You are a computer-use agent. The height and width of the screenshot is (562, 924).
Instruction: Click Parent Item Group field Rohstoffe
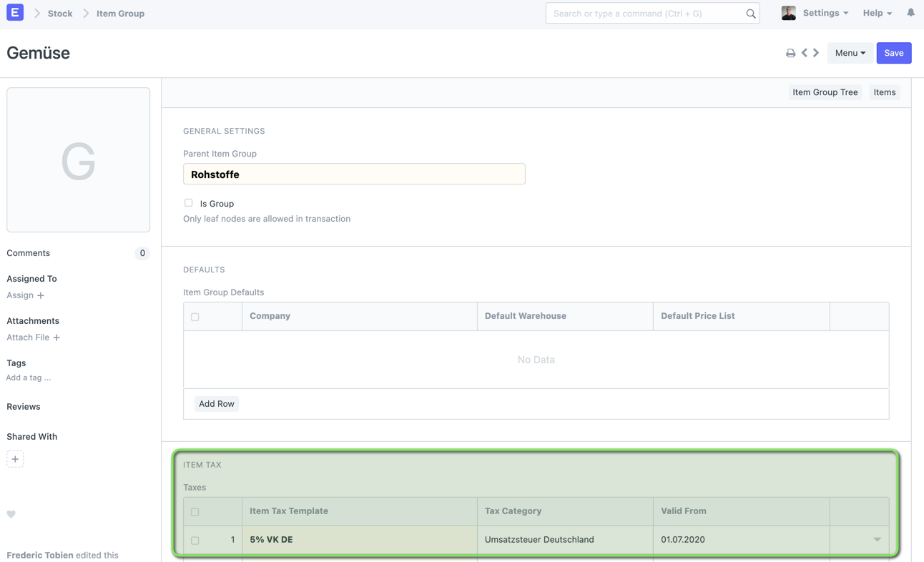(354, 174)
